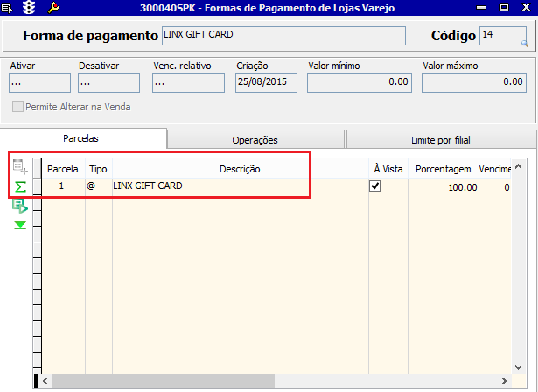Click the Desativar date field
The height and width of the screenshot is (392, 538).
pos(108,83)
